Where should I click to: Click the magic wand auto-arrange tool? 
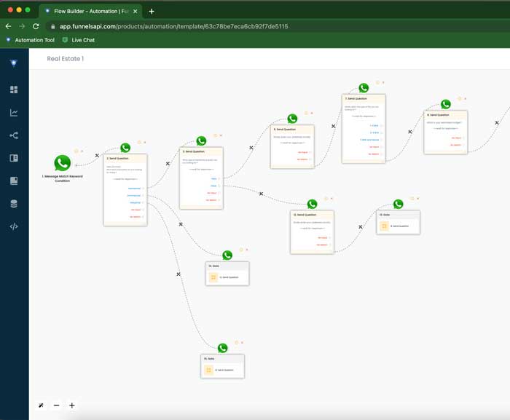pos(42,405)
